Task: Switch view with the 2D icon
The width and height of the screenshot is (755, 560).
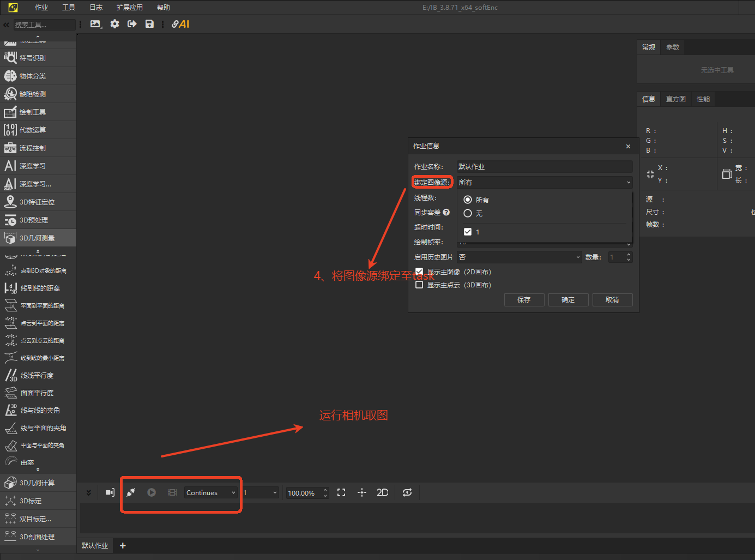Action: pyautogui.click(x=383, y=492)
